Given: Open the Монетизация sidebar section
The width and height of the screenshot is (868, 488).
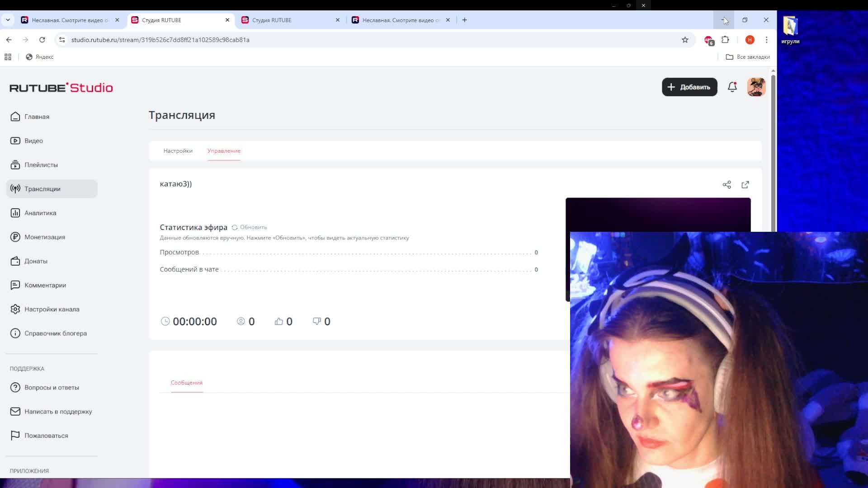Looking at the screenshot, I should point(44,237).
